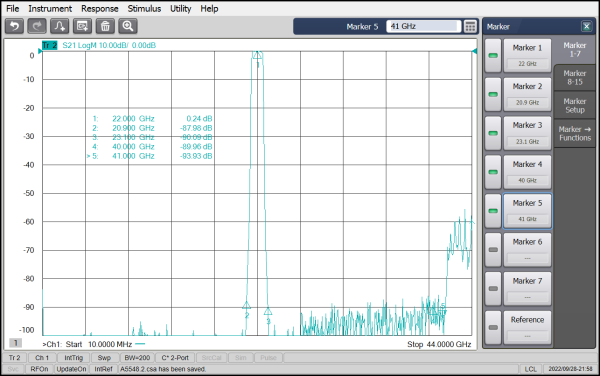Click the Tr 2 status bar entry

[15, 358]
